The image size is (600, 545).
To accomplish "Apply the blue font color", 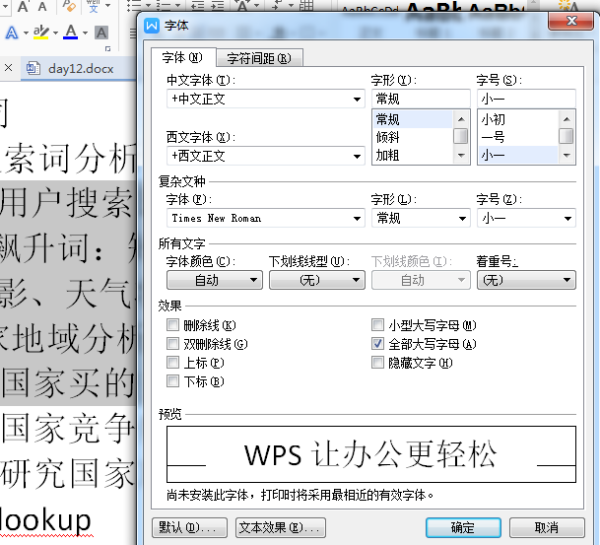I will click(71, 32).
